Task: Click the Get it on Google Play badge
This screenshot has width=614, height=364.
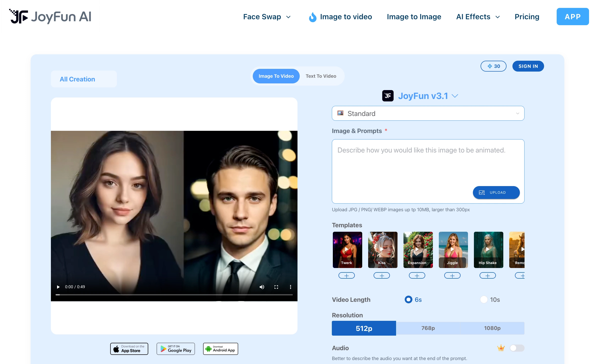Action: point(176,349)
